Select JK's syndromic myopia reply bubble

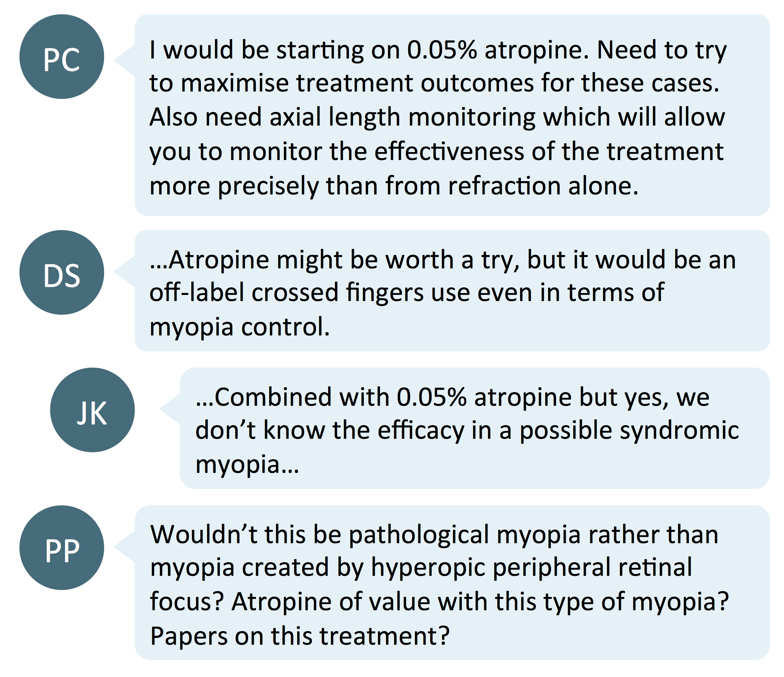(x=475, y=428)
